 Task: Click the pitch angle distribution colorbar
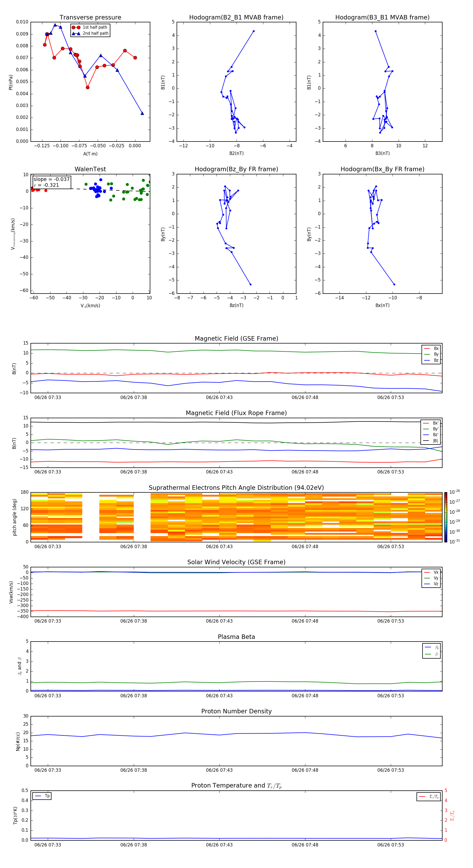pos(446,517)
